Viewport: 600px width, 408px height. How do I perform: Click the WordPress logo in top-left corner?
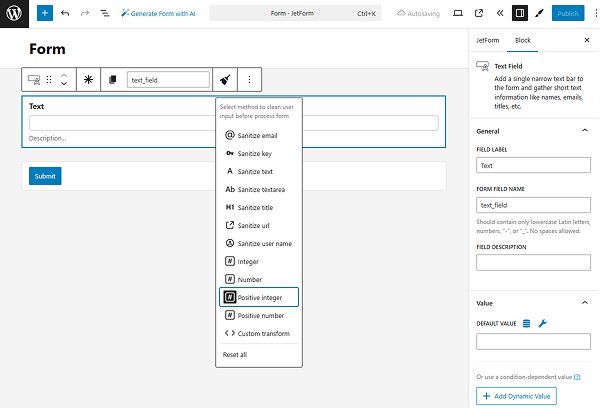coord(14,14)
